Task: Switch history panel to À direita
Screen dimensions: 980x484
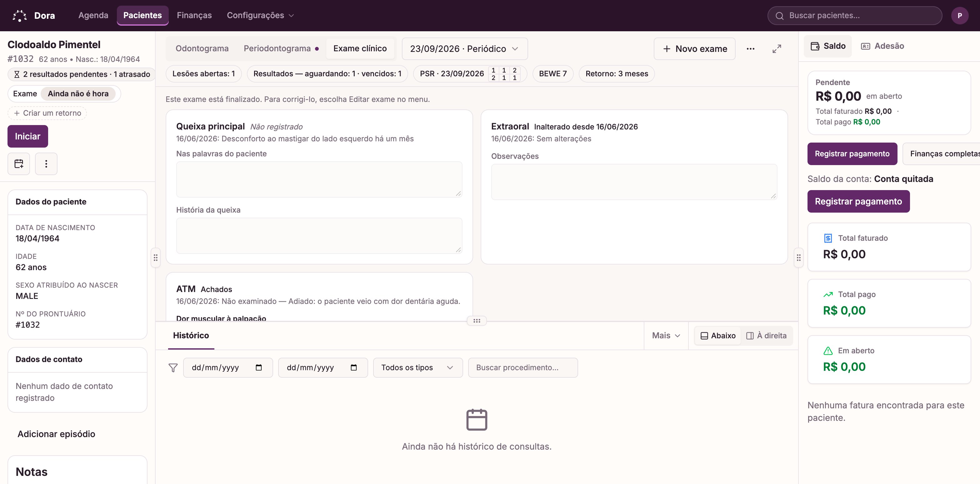Action: pos(767,335)
